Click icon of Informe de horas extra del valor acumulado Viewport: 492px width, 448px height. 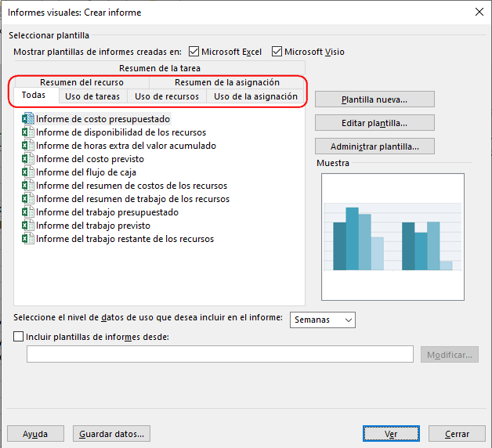click(28, 146)
